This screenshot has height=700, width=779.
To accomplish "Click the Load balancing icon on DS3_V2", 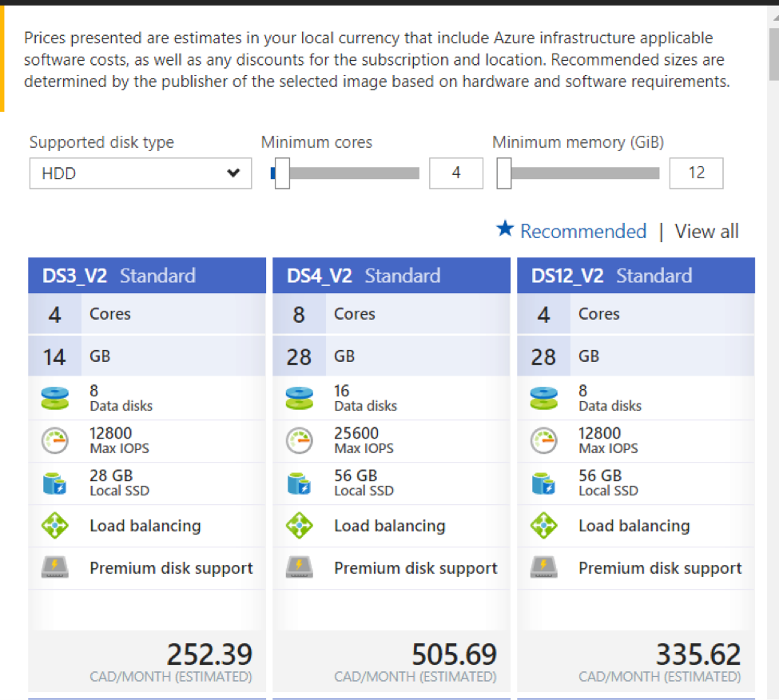I will coord(54,525).
